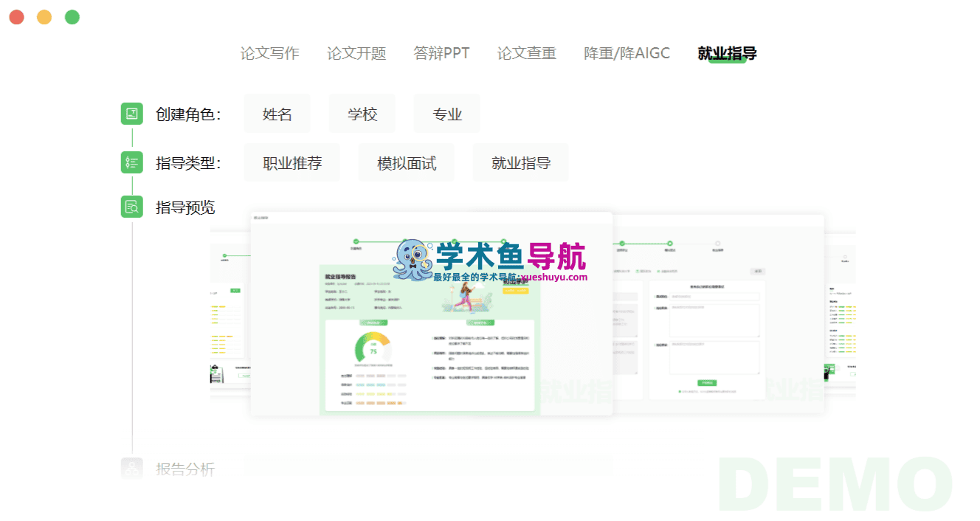This screenshot has width=980, height=521.
Task: Choose 职业推荐 guidance type
Action: coord(292,163)
